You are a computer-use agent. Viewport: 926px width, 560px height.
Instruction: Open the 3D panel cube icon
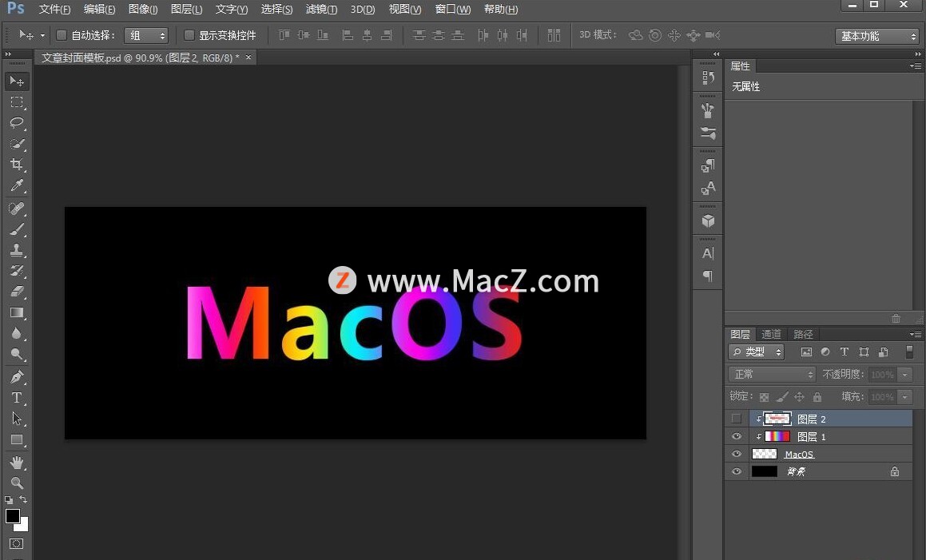coord(708,221)
